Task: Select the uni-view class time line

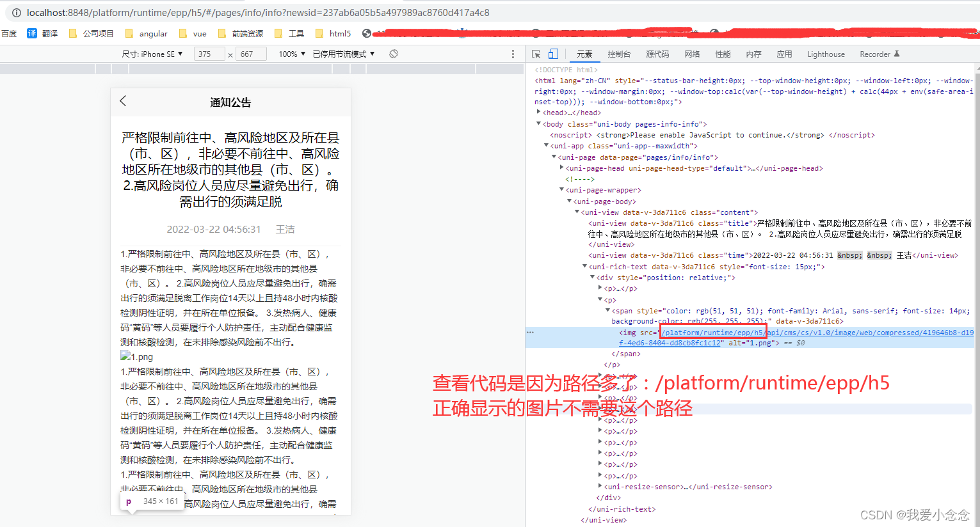Action: pos(773,255)
